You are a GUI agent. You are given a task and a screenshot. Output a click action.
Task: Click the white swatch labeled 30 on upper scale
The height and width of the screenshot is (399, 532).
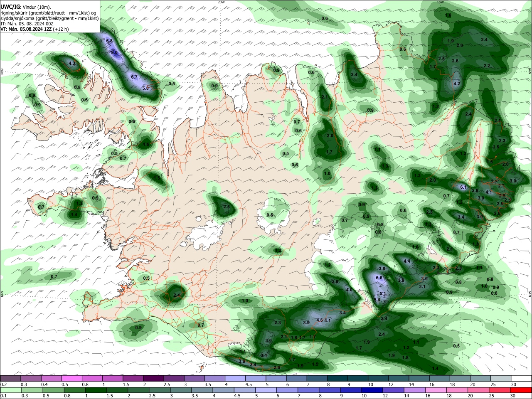pyautogui.click(x=521, y=379)
